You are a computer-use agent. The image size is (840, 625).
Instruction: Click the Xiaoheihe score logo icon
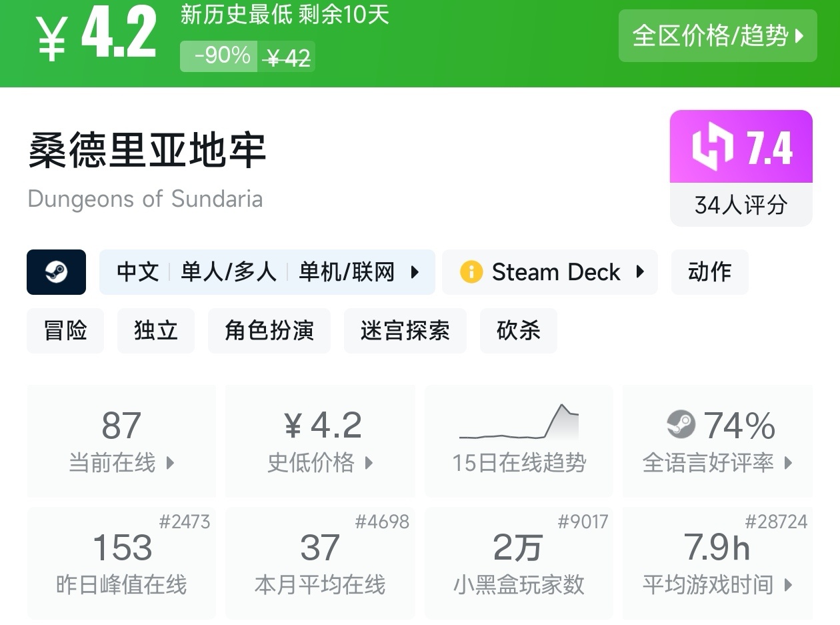click(x=713, y=147)
